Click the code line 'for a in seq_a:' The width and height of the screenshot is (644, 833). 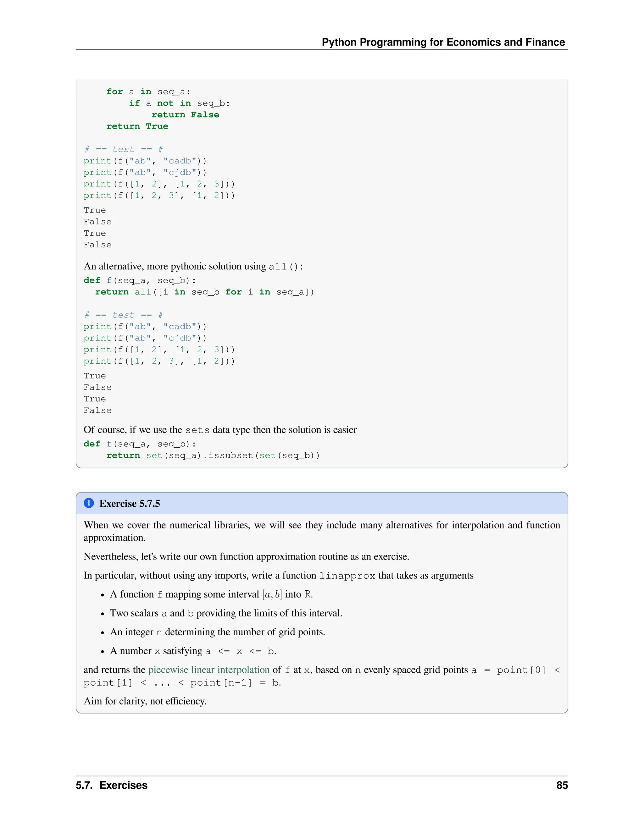148,91
